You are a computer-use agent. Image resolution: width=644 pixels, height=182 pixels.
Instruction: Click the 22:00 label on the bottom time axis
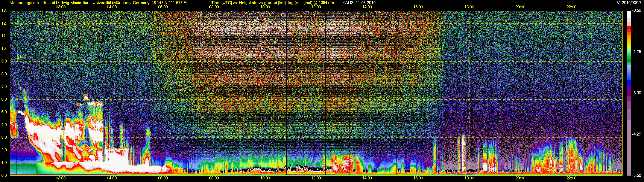[571, 178]
